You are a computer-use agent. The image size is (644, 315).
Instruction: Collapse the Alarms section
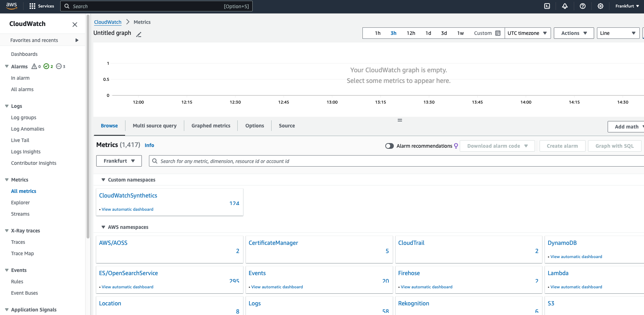pos(7,67)
